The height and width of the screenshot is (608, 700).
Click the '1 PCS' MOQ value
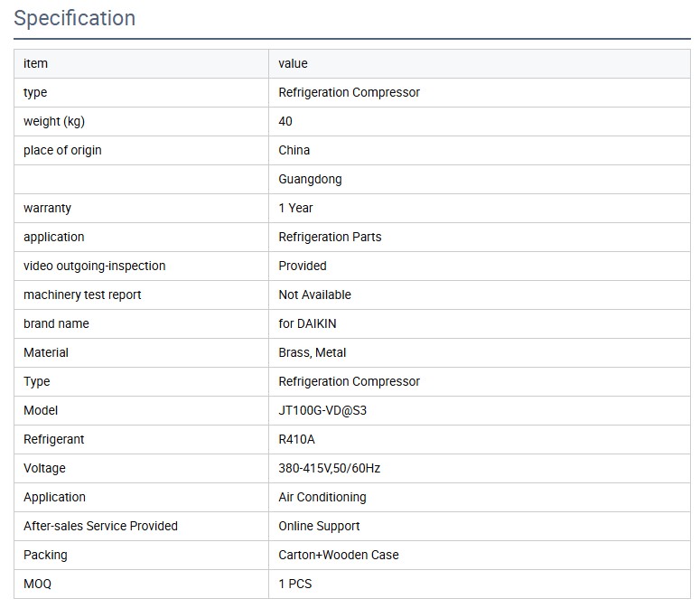[x=294, y=584]
